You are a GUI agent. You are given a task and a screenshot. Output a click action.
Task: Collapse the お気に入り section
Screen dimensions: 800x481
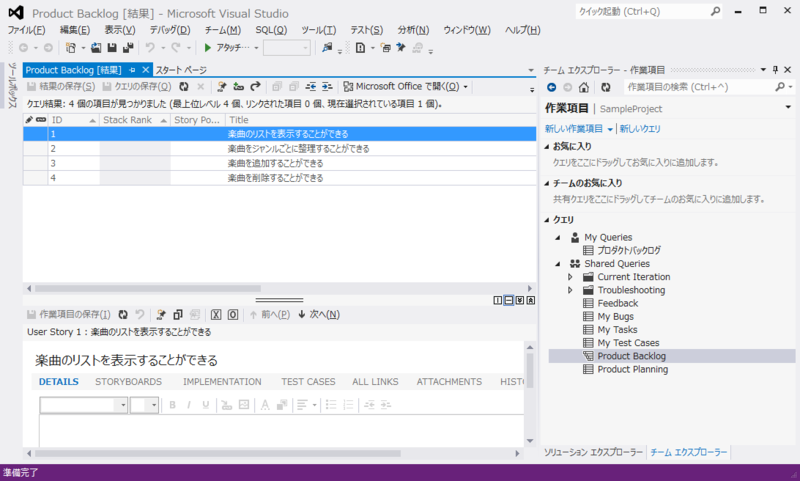(547, 146)
